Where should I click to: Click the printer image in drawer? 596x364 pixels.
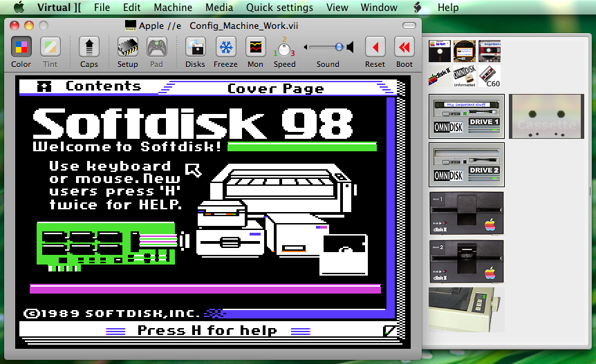click(467, 309)
